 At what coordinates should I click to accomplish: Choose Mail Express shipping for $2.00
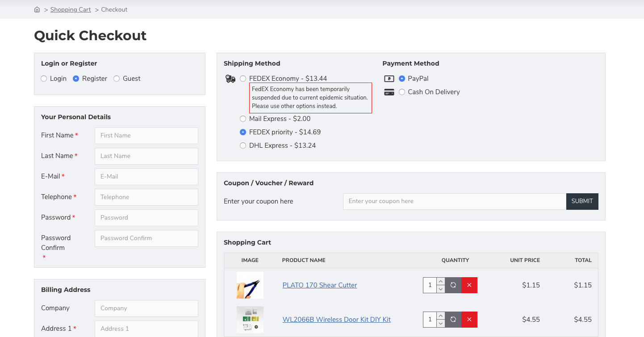pos(243,119)
